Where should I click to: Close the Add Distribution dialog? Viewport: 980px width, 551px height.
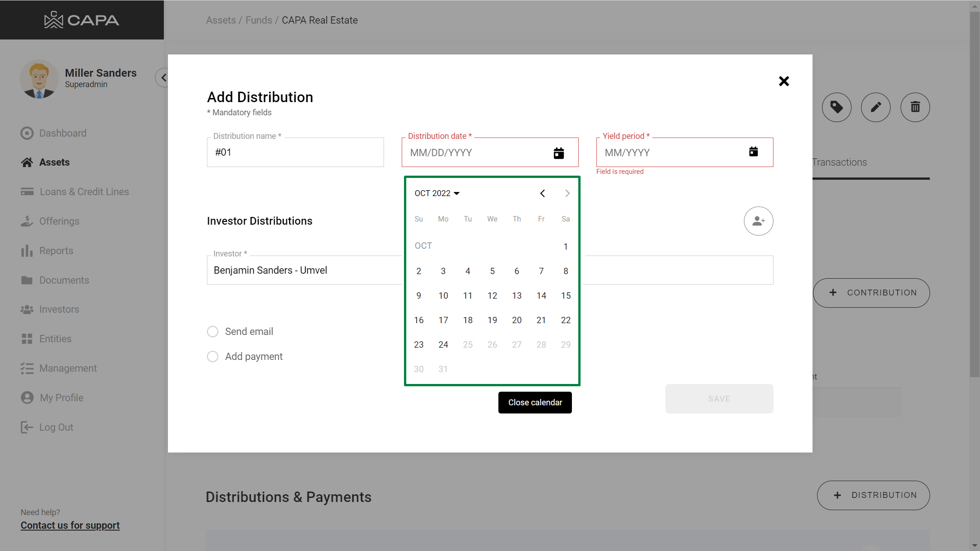783,81
